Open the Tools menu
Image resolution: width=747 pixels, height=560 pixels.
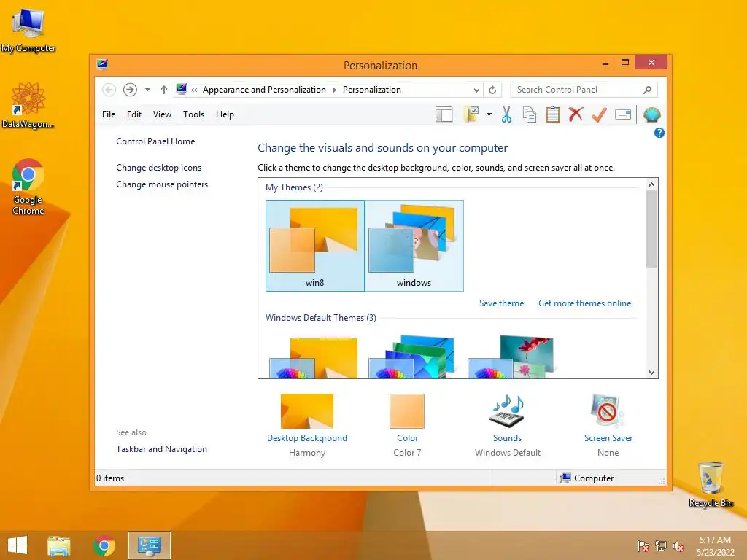point(193,114)
